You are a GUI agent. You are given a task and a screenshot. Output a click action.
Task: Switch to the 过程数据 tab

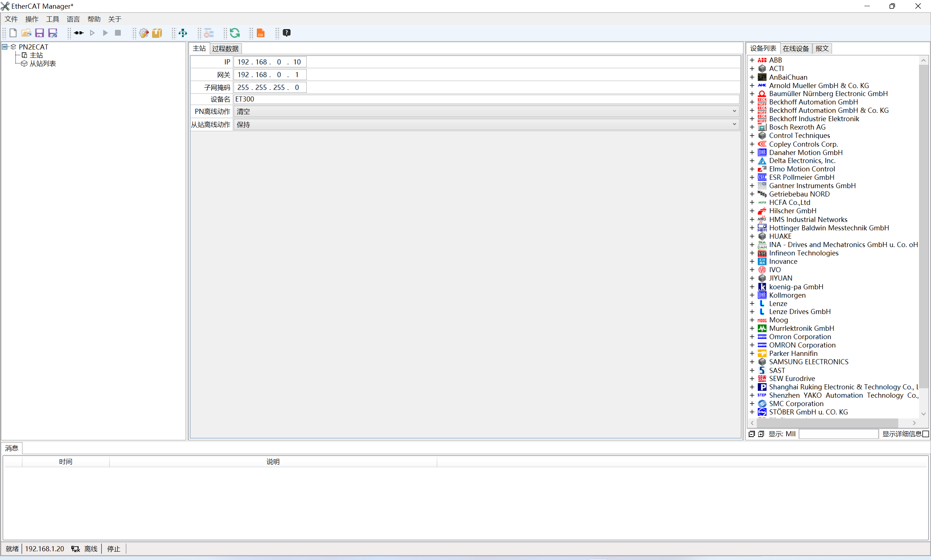pyautogui.click(x=225, y=48)
